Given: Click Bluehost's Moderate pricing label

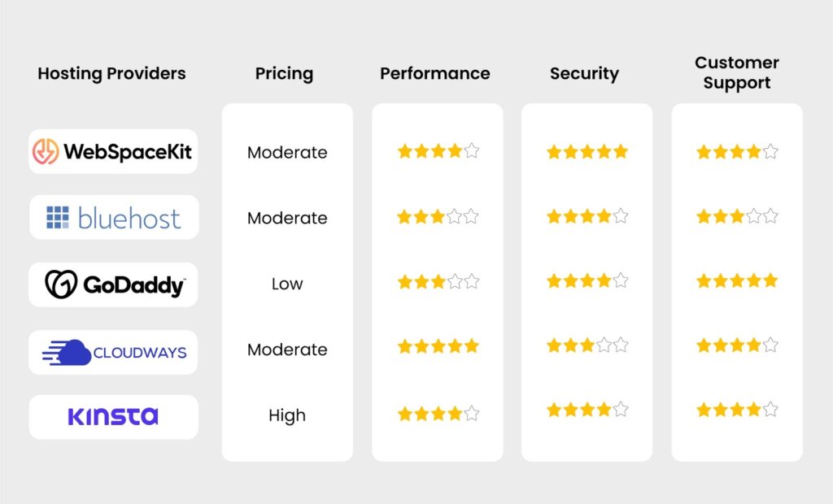Looking at the screenshot, I should [x=287, y=219].
